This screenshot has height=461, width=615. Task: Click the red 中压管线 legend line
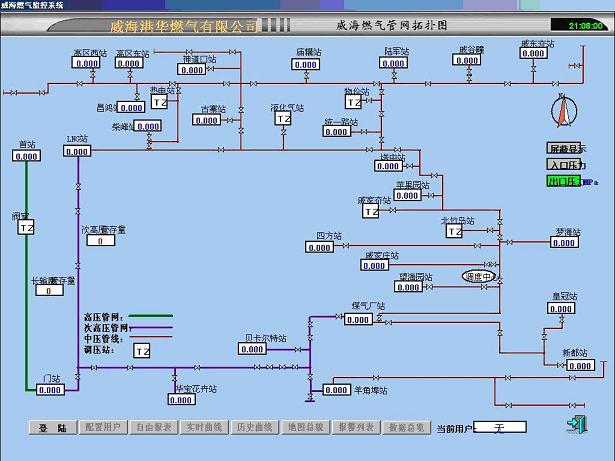pos(151,337)
